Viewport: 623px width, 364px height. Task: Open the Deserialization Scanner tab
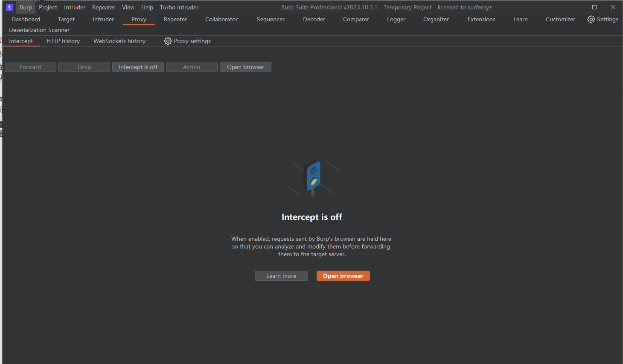click(x=39, y=30)
